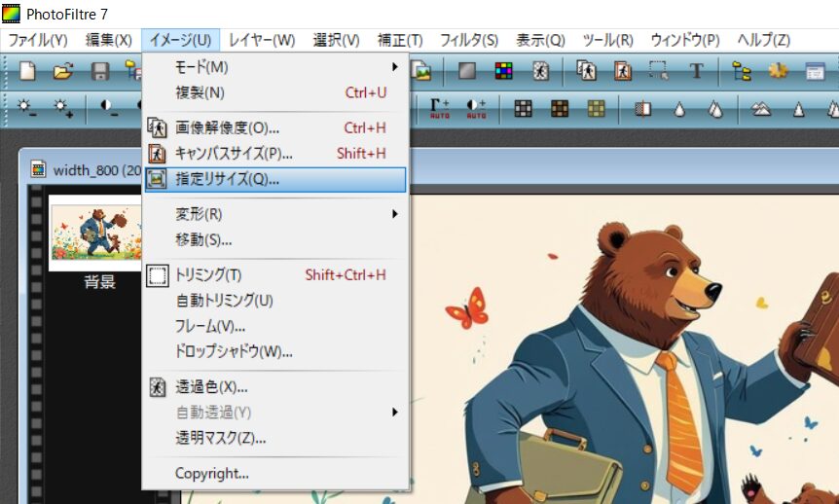Click the orange gear automate icon
Screen dimensions: 839x504
point(779,71)
